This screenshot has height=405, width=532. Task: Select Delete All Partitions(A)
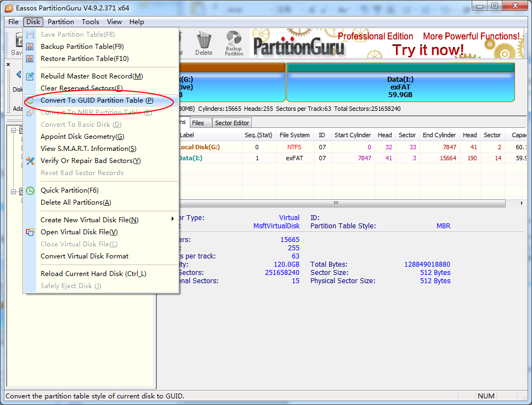tap(101, 203)
